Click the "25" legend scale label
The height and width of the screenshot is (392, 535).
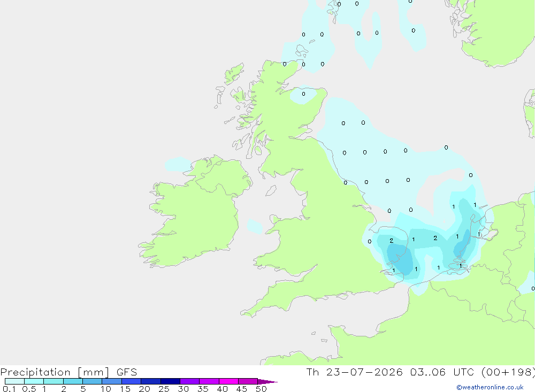click(x=164, y=389)
